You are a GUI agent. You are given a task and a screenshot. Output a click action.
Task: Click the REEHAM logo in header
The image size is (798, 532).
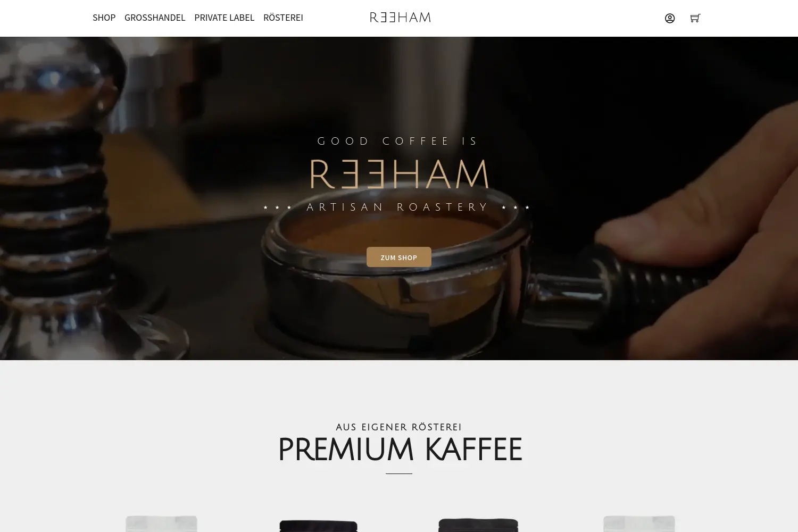(x=400, y=18)
